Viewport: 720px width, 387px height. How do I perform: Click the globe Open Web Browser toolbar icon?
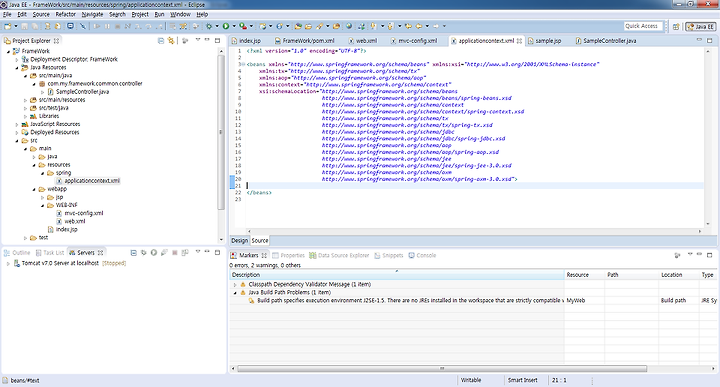click(x=349, y=26)
